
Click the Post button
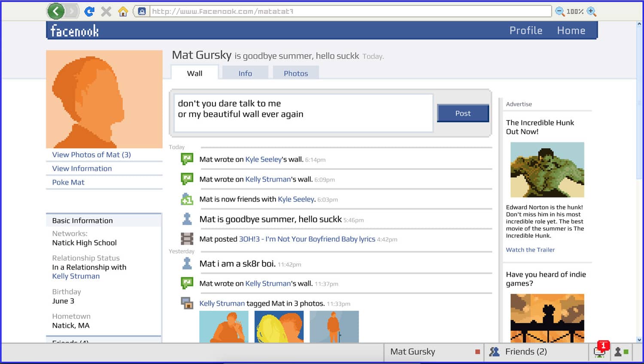pyautogui.click(x=463, y=113)
